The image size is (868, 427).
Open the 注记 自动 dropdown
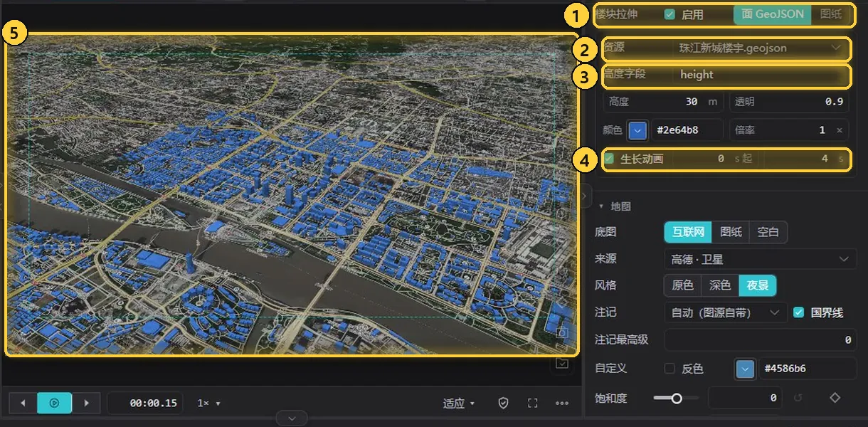725,312
